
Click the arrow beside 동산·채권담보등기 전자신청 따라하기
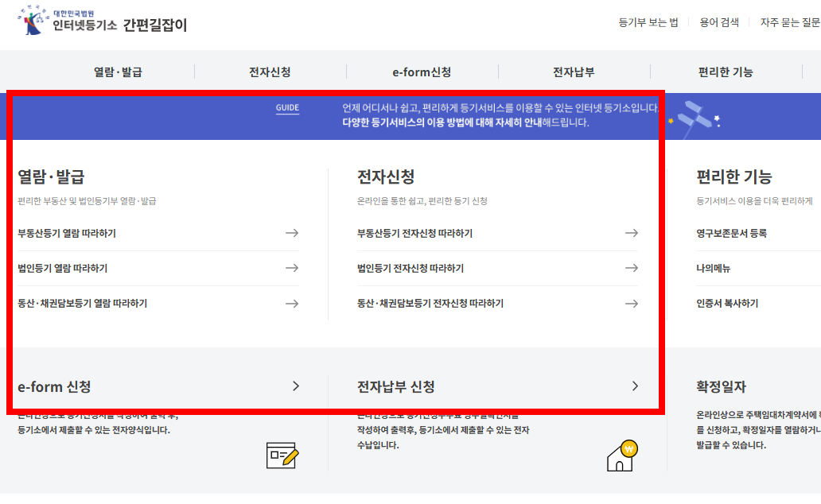pyautogui.click(x=632, y=303)
